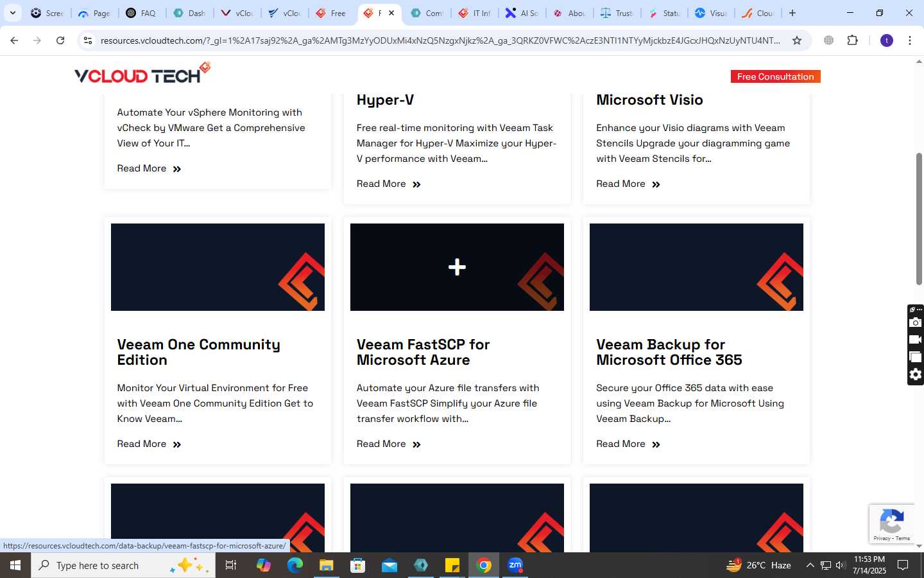Show hidden system tray icons
The image size is (924, 578).
click(x=810, y=565)
